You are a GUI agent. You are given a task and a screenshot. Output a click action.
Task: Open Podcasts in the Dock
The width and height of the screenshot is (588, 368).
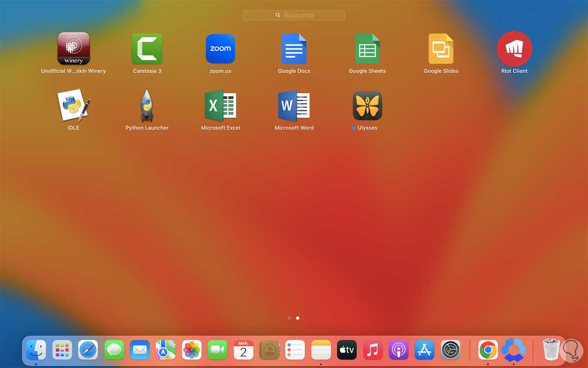click(x=399, y=350)
